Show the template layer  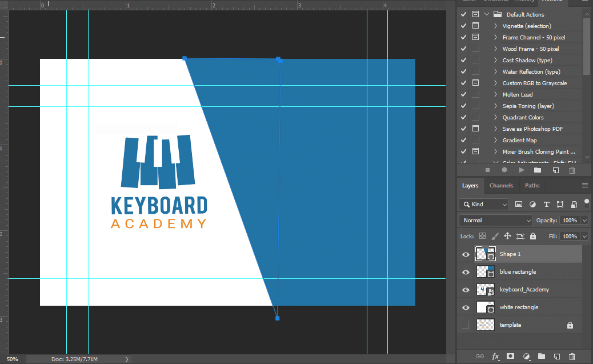click(x=466, y=325)
